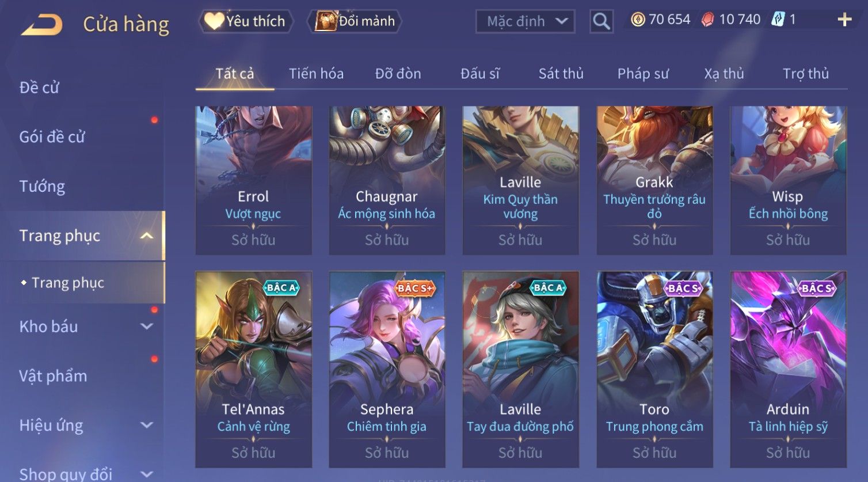Viewport: 868px width, 482px height.
Task: Switch to the Pháp sư tab
Action: (x=643, y=74)
